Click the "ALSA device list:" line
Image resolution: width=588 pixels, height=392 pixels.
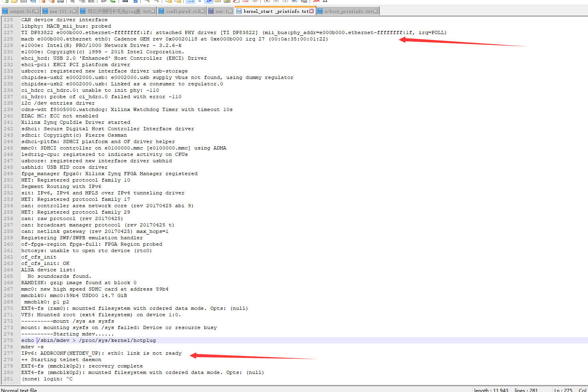click(48, 270)
